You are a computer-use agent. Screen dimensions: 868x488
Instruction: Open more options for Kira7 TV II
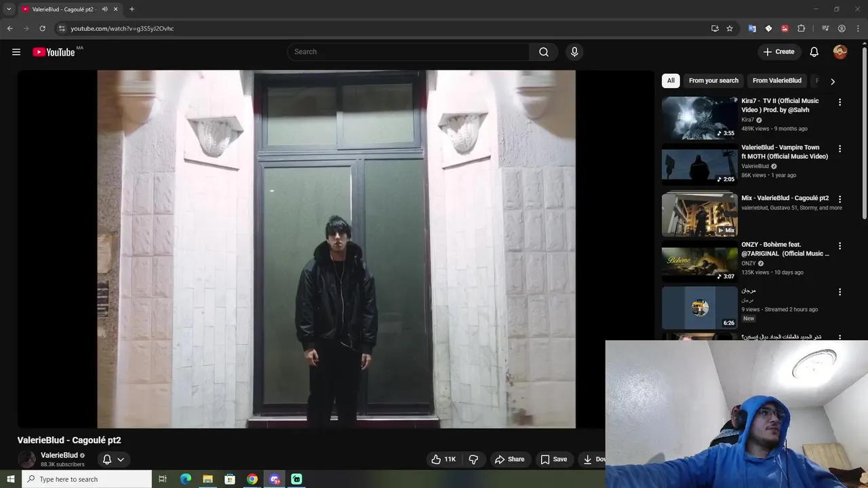click(x=840, y=102)
